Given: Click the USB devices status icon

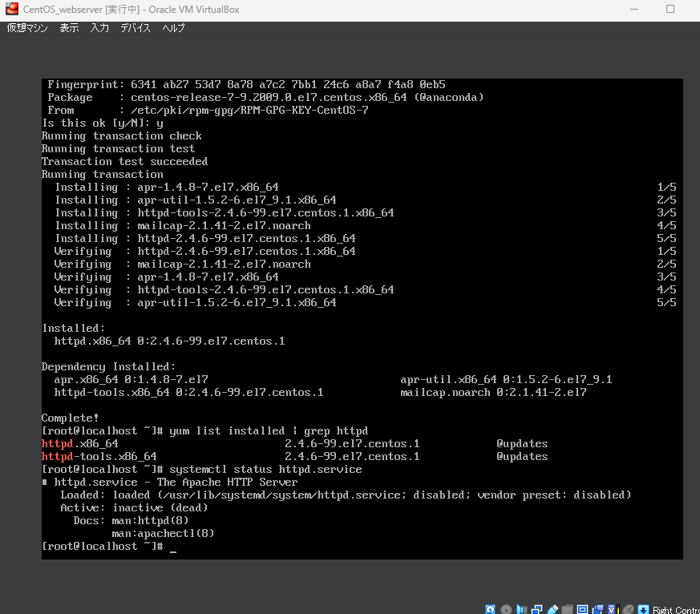Looking at the screenshot, I should click(552, 608).
